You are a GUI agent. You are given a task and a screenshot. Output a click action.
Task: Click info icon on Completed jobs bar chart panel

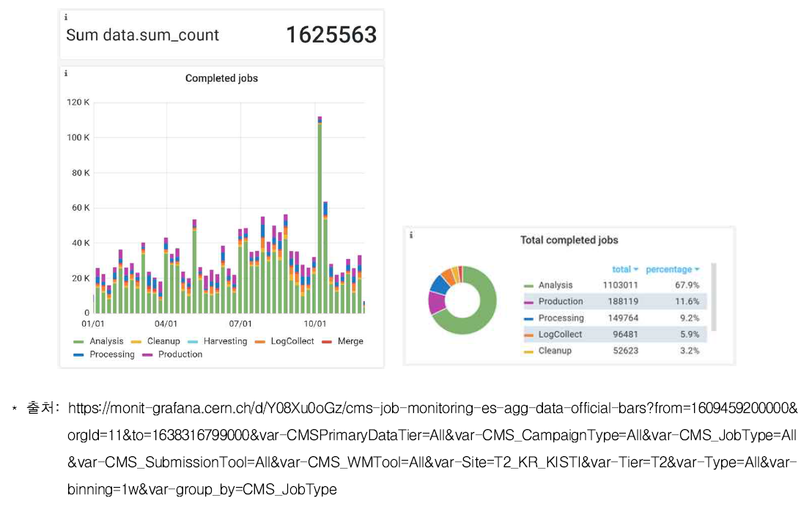(x=65, y=73)
